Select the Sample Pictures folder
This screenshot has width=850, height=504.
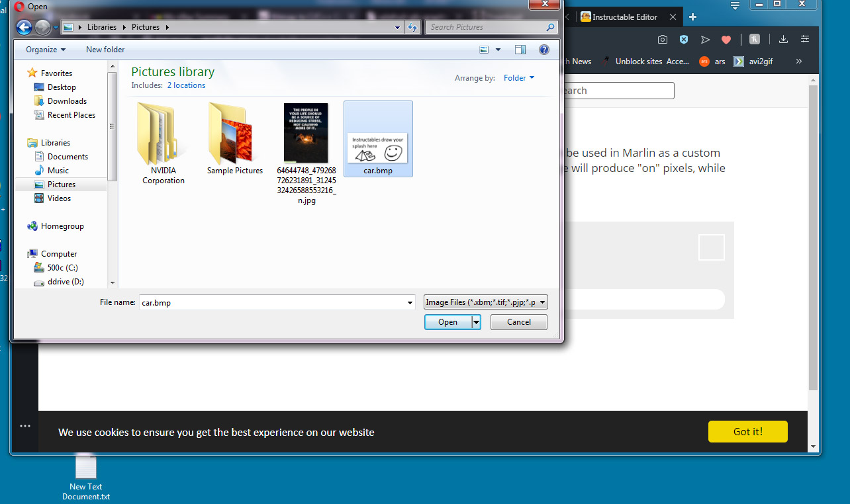pos(235,138)
